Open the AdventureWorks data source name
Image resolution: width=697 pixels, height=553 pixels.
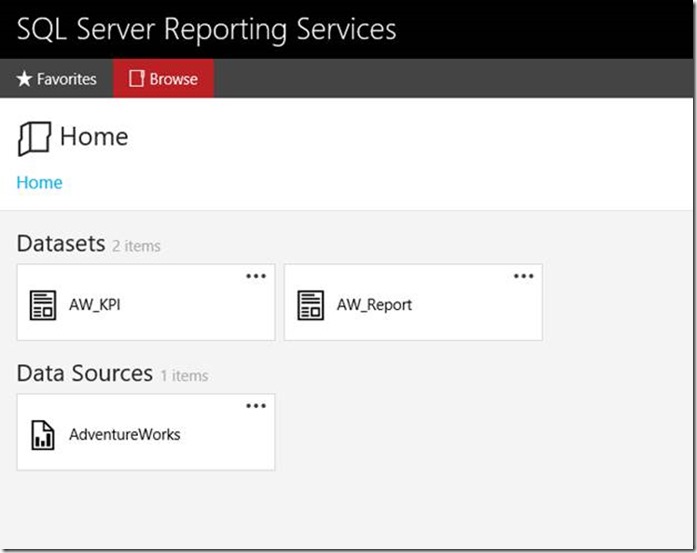(125, 435)
